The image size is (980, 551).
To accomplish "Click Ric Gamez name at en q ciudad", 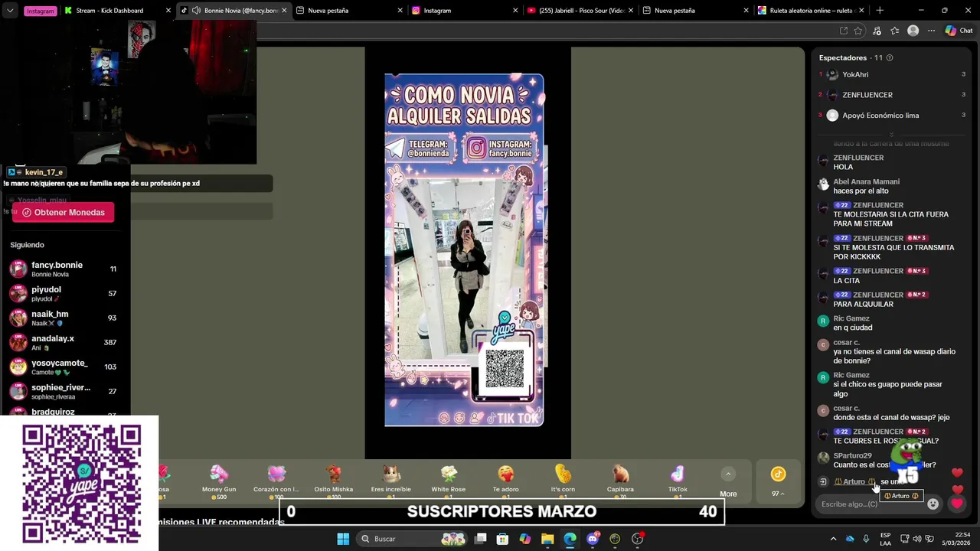I will point(851,318).
